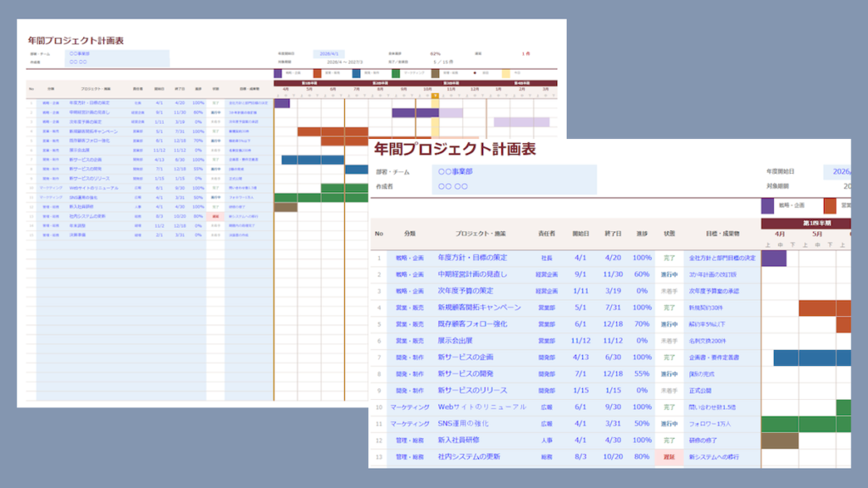This screenshot has height=488, width=868.
Task: Click the red 1件 delay count in back sheet
Action: pos(526,54)
